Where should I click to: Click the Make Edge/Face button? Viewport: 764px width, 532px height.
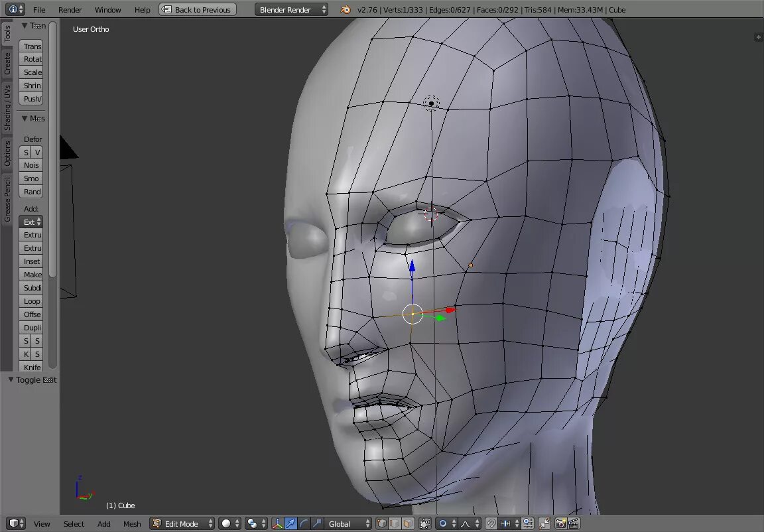pyautogui.click(x=31, y=275)
